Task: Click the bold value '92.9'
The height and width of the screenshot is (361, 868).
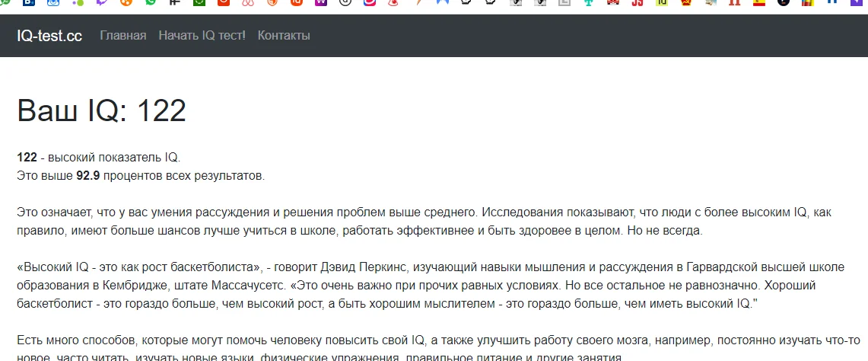Action: coord(88,177)
